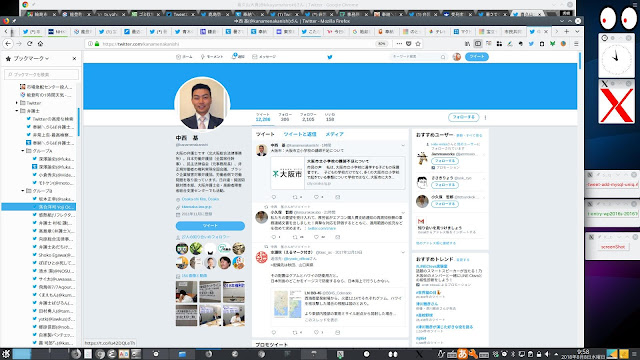Open the 大阪市 link card in the first tweet
640x360 pixels.
tap(338, 173)
